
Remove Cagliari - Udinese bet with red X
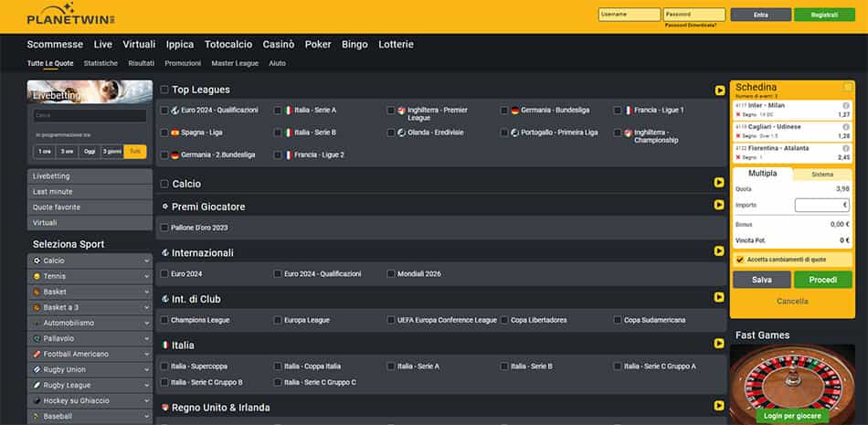(738, 136)
